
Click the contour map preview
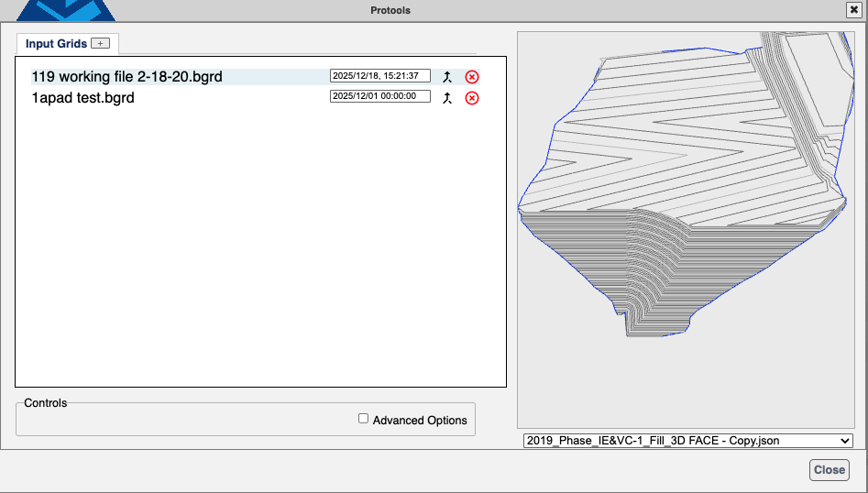[x=686, y=230]
